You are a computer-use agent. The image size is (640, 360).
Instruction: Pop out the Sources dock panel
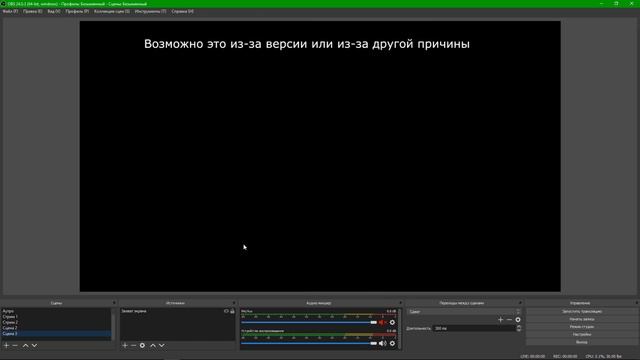tap(234, 303)
